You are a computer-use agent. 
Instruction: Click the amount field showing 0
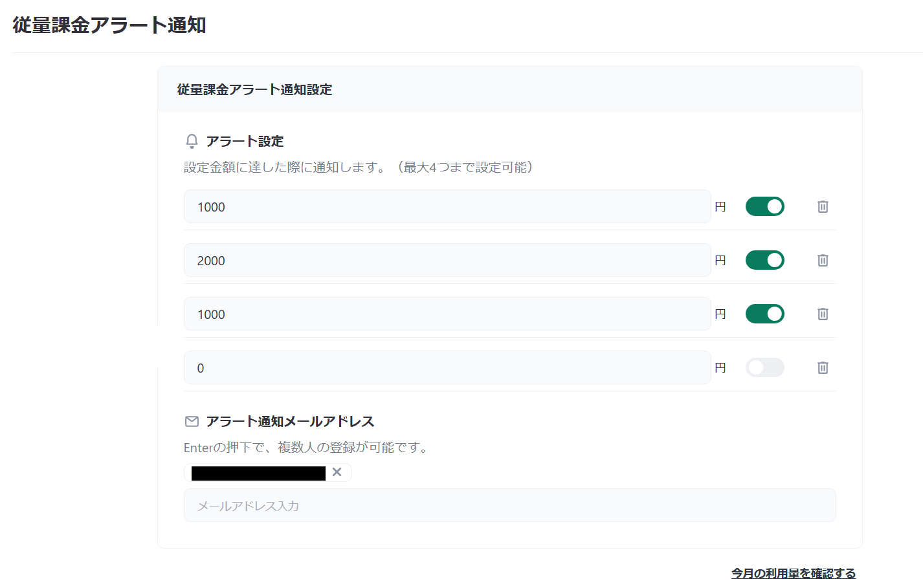(x=447, y=368)
